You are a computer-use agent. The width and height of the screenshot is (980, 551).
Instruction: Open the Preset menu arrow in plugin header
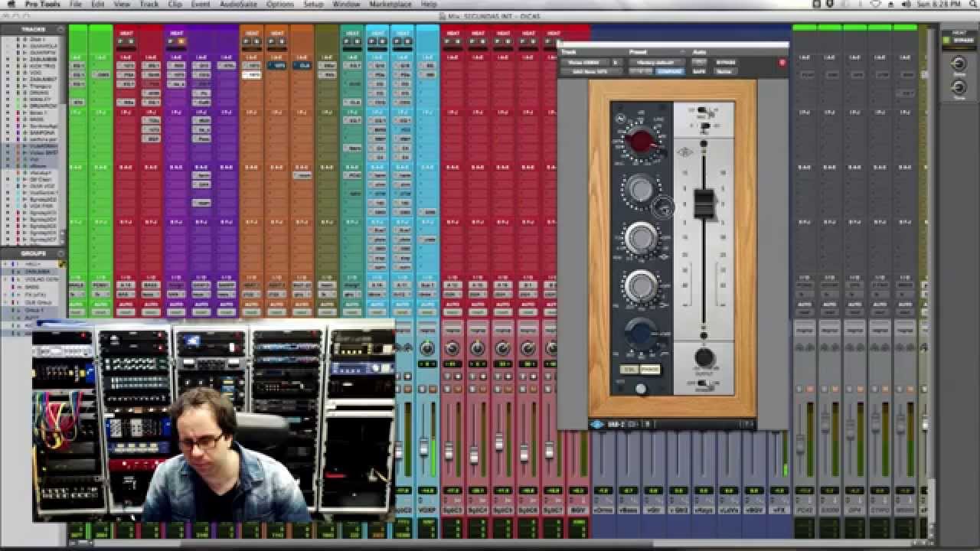click(681, 52)
